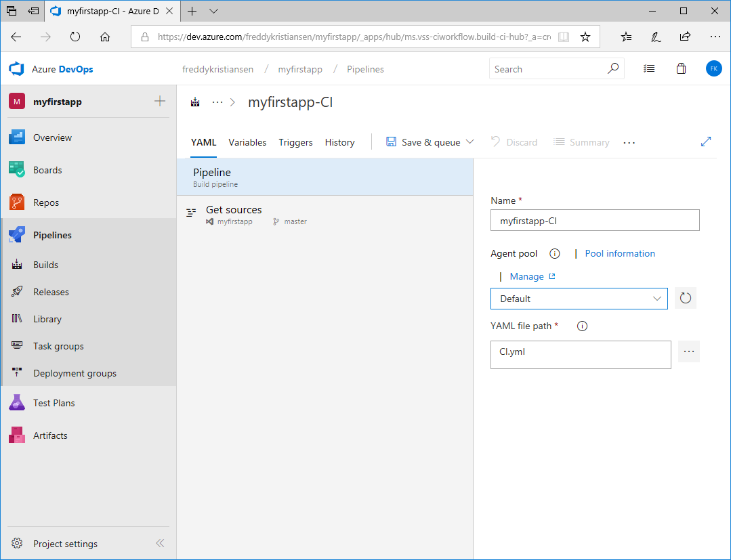731x560 pixels.
Task: Open the History tab
Action: tap(339, 142)
